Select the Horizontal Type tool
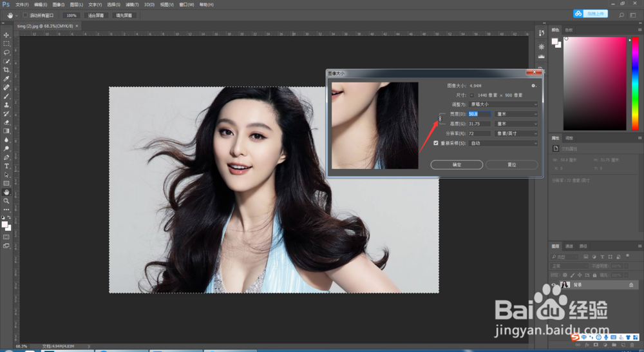This screenshot has width=644, height=352. (6, 166)
